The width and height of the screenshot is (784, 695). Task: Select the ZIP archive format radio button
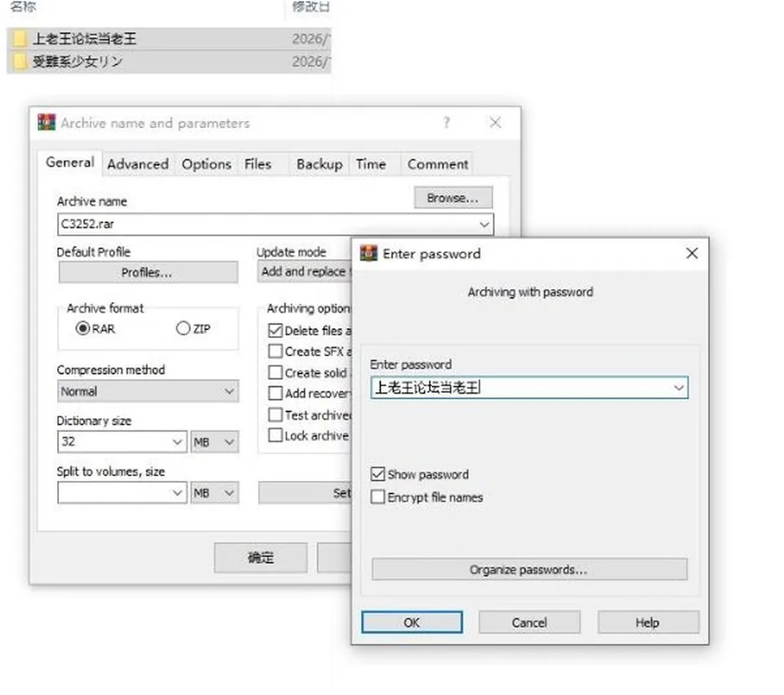(183, 328)
